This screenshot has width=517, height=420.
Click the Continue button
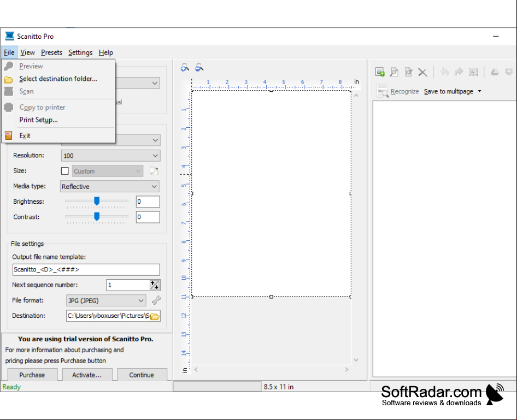click(x=142, y=375)
